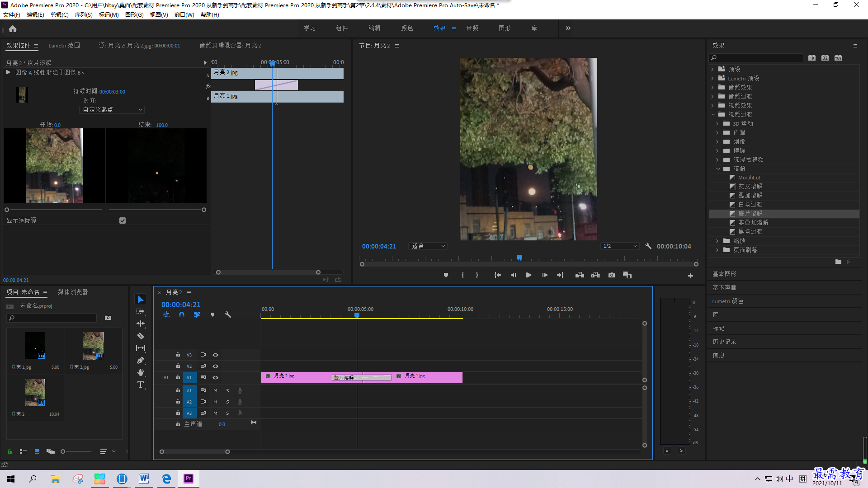Collapse the 视频过渡 folder

[713, 114]
